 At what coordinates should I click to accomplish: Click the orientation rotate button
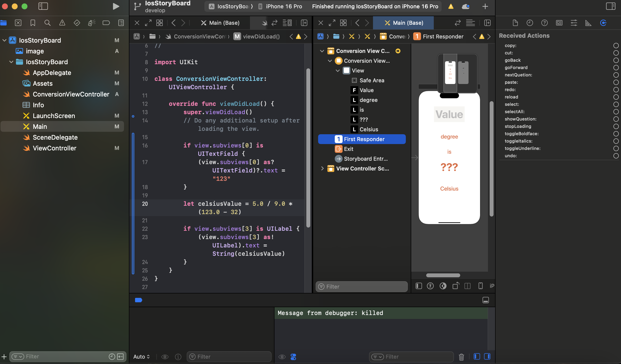point(456,286)
